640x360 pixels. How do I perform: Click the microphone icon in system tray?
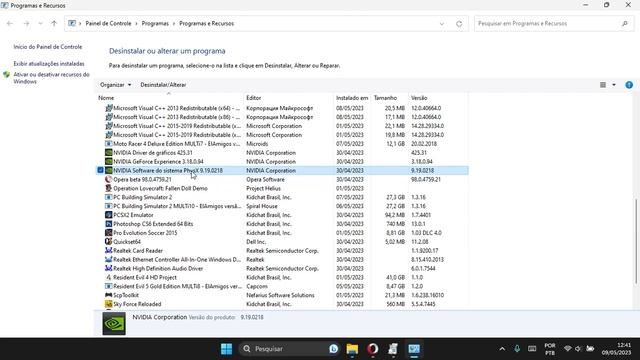(x=517, y=349)
